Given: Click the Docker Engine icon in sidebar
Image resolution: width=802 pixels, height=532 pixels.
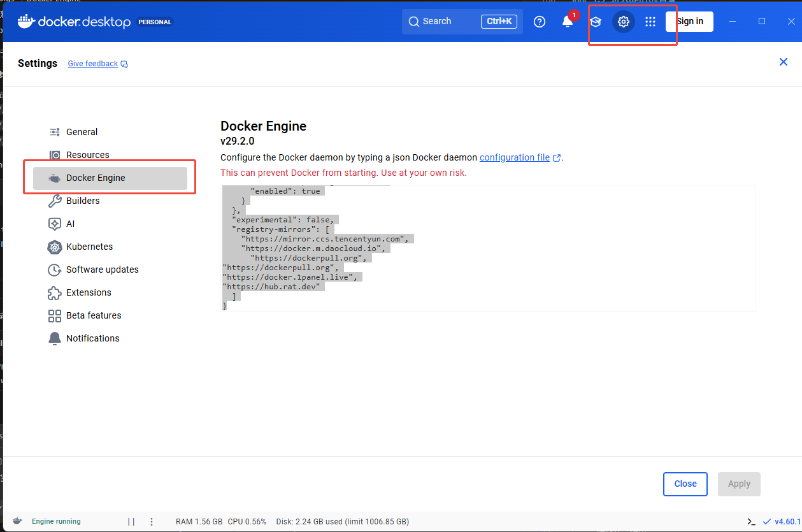Looking at the screenshot, I should [x=55, y=178].
